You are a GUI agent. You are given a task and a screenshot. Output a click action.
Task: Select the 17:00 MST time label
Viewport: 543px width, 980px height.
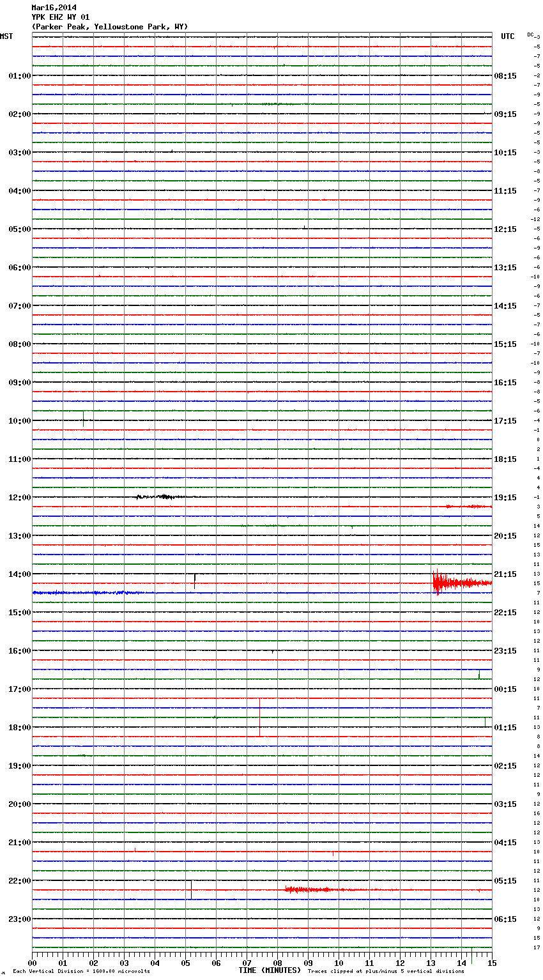[x=19, y=689]
